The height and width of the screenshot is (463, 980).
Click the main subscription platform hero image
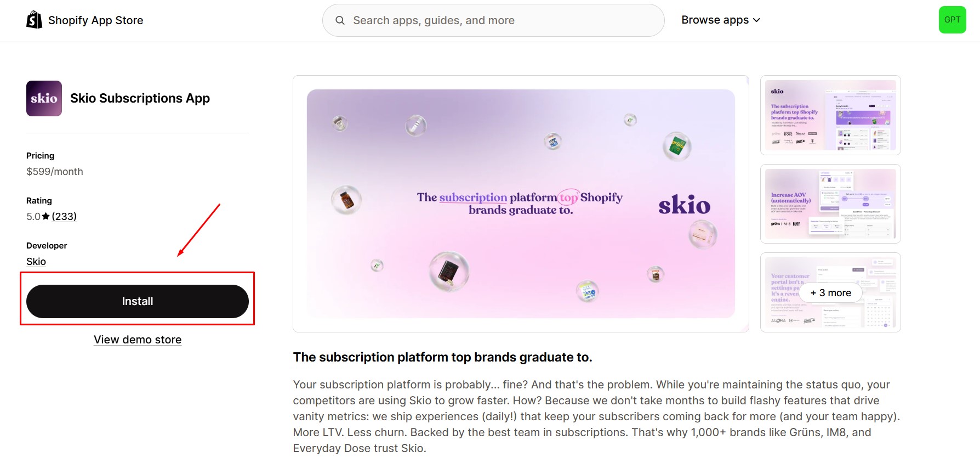[520, 204]
